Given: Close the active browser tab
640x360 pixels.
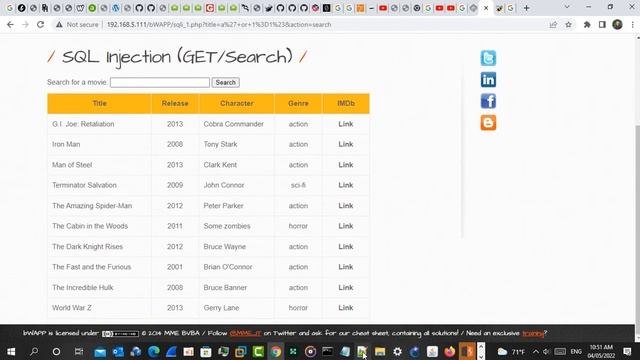Looking at the screenshot, I should 486,8.
